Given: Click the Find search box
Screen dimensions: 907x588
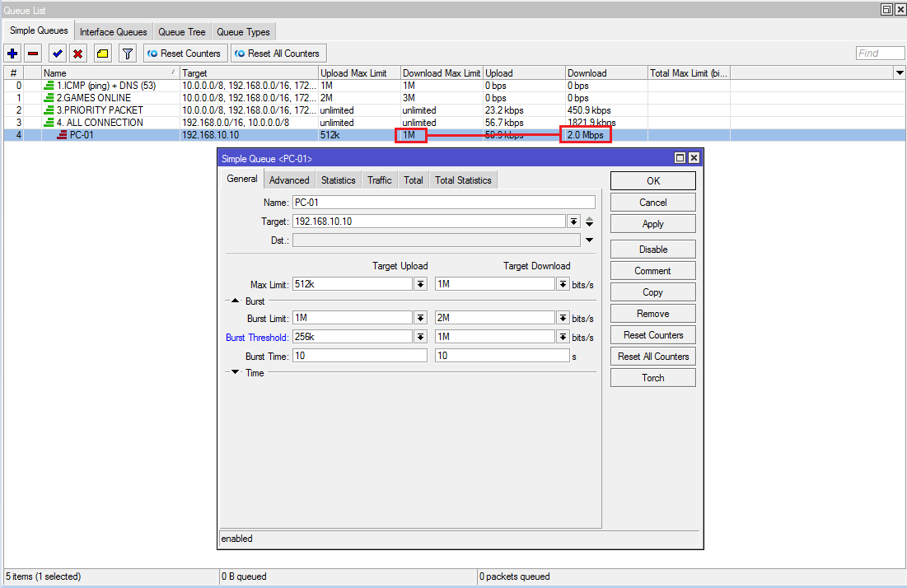Looking at the screenshot, I should coord(879,52).
